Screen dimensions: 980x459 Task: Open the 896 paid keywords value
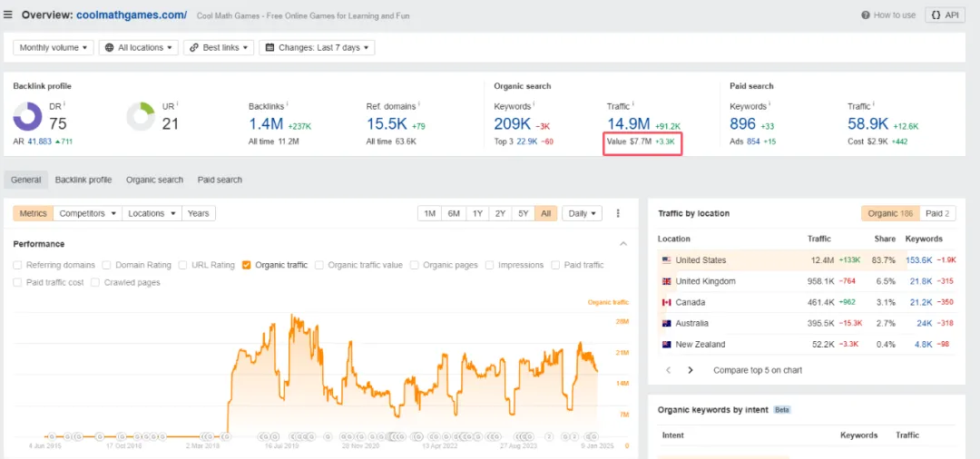coord(742,123)
